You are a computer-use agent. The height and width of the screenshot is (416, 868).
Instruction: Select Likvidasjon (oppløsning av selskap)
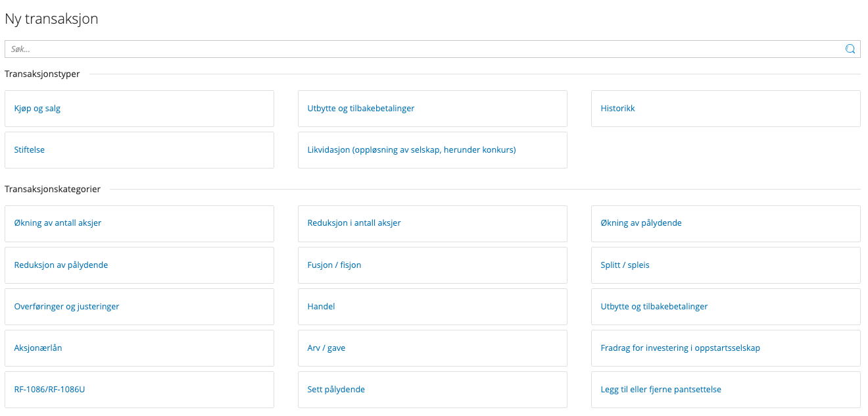click(x=432, y=150)
